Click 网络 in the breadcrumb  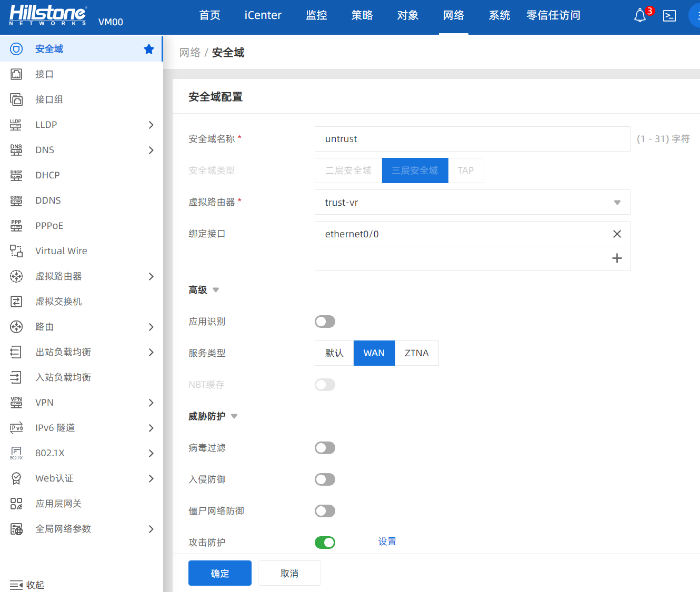point(190,53)
